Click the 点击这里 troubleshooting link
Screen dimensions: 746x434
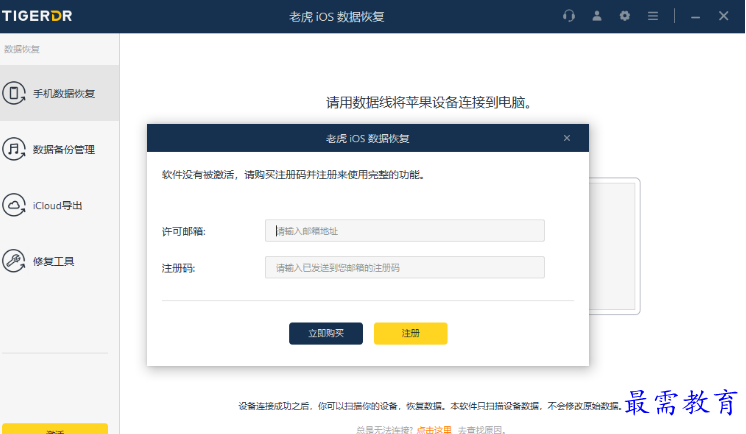(x=434, y=430)
